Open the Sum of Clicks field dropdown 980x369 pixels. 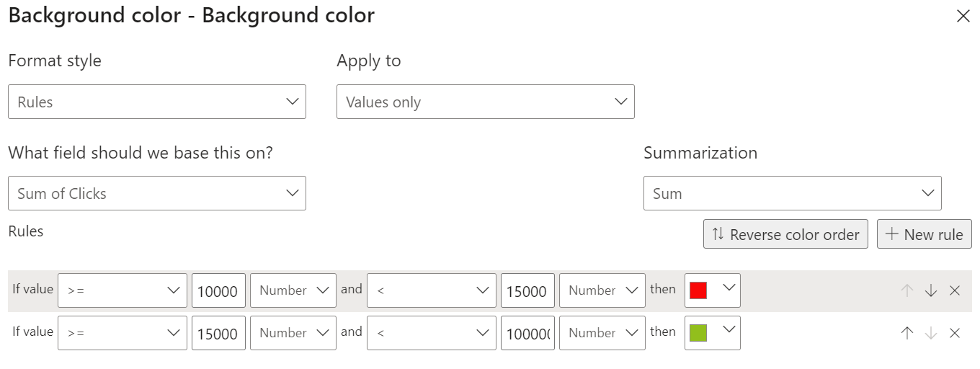coord(157,193)
